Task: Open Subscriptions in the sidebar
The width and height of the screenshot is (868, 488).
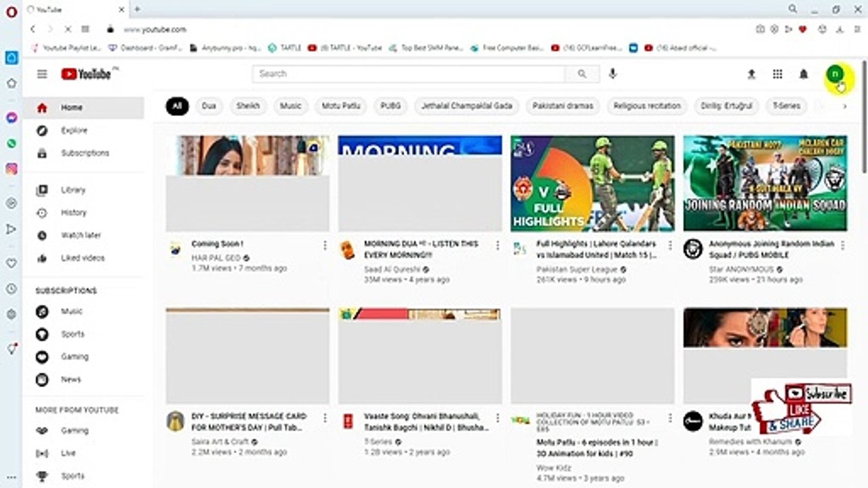Action: [83, 153]
